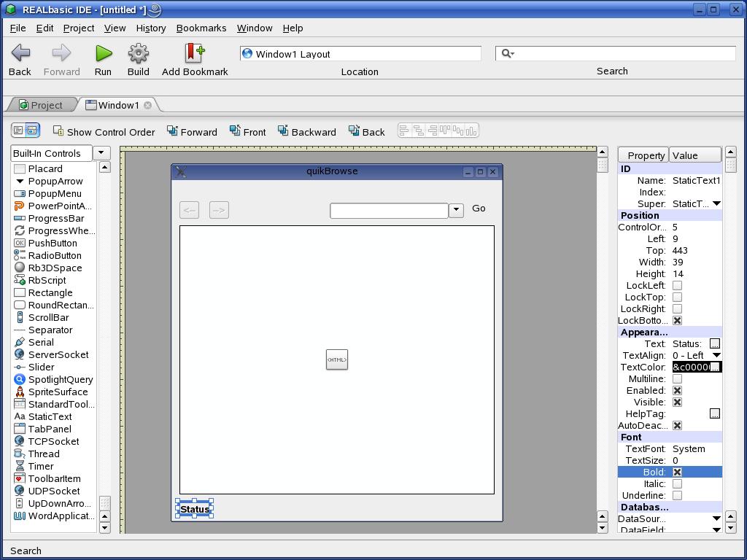The image size is (747, 560).
Task: Open Text property ellipsis editor
Action: pyautogui.click(x=715, y=344)
